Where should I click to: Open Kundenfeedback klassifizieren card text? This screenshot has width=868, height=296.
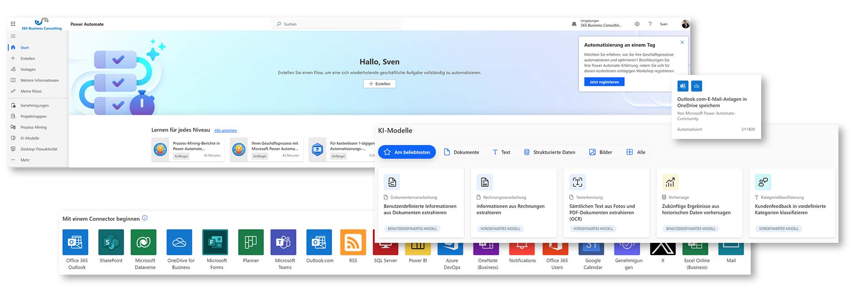[x=790, y=209]
